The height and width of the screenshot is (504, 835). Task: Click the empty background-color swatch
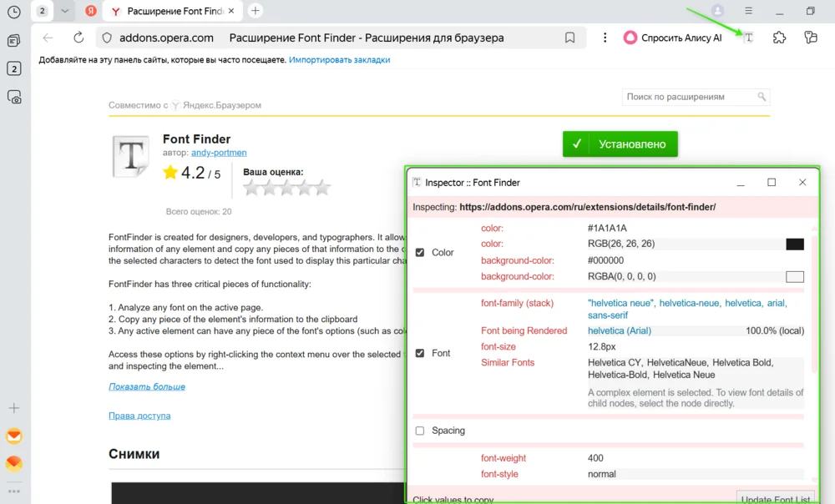coord(795,277)
